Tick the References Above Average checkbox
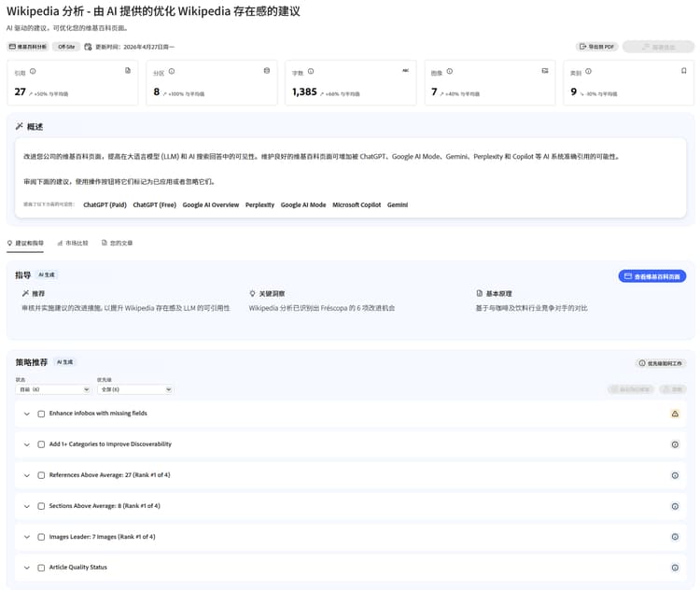Screen dimensions: 700x591 pyautogui.click(x=41, y=475)
